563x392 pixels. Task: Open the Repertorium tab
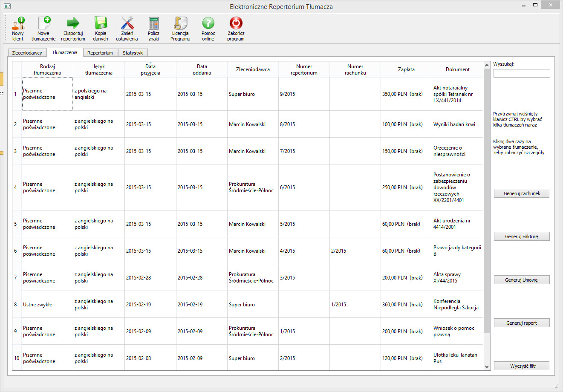click(100, 53)
